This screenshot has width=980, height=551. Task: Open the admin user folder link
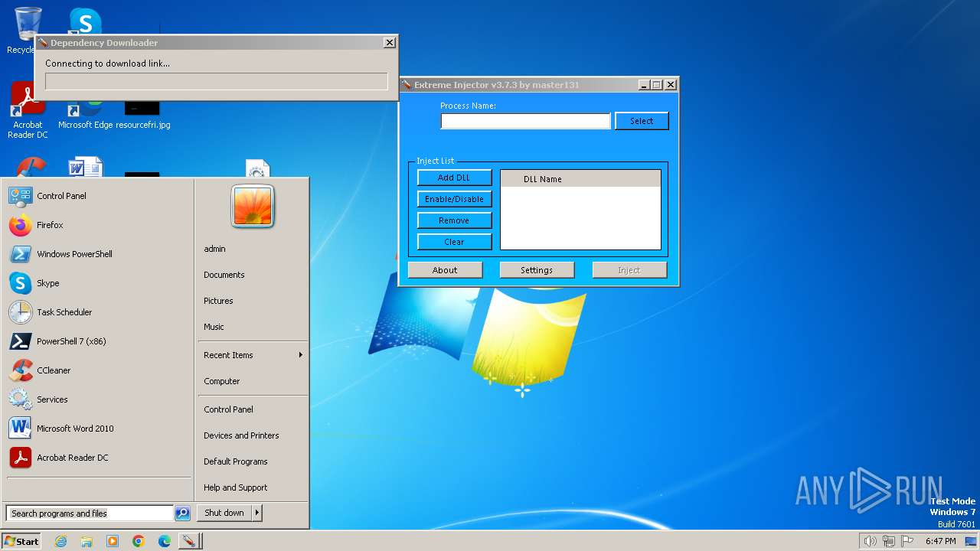(214, 249)
